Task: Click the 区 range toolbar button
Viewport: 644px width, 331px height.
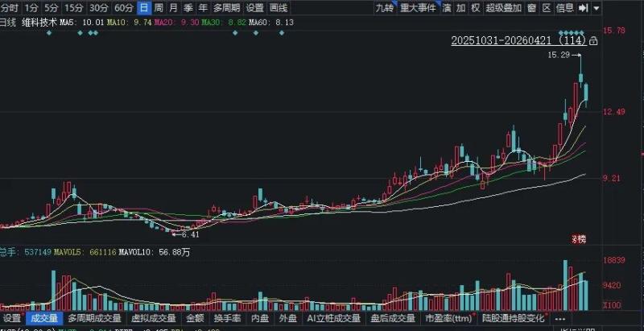Action: [547, 8]
